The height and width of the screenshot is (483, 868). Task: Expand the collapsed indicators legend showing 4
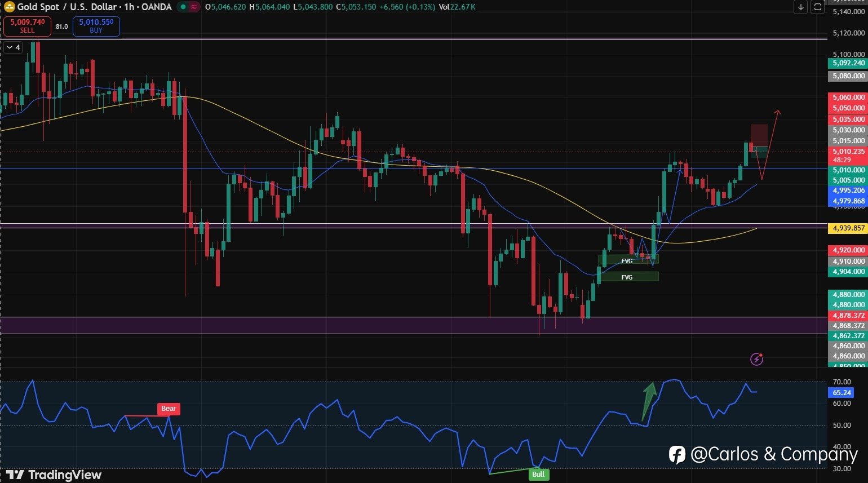13,47
